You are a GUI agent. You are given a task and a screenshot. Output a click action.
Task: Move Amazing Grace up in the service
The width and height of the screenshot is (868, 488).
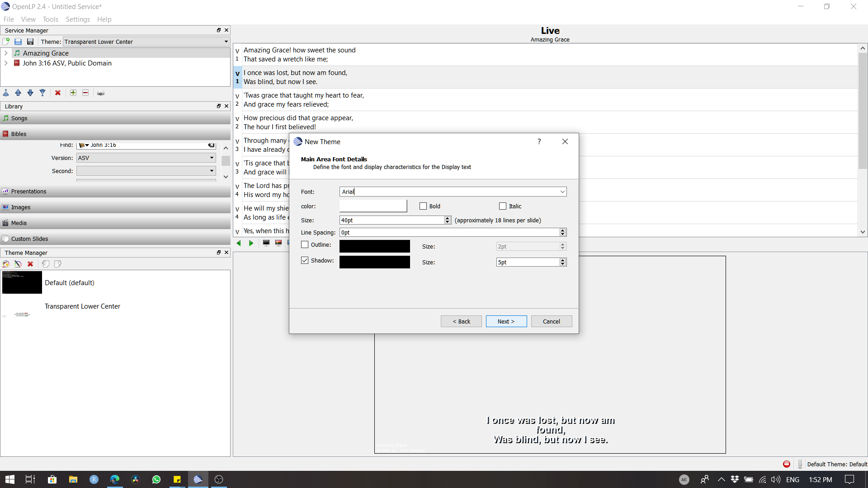[x=18, y=93]
